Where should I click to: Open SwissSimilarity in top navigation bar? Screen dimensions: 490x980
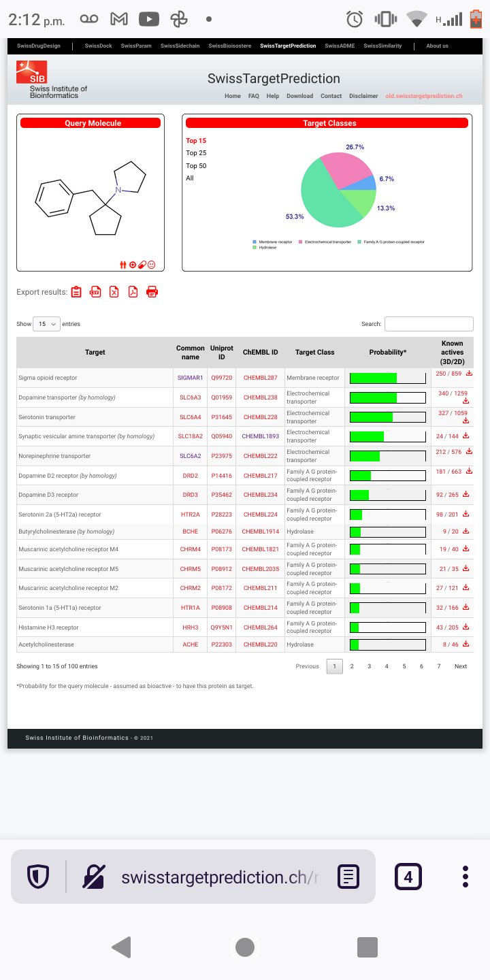click(x=383, y=46)
